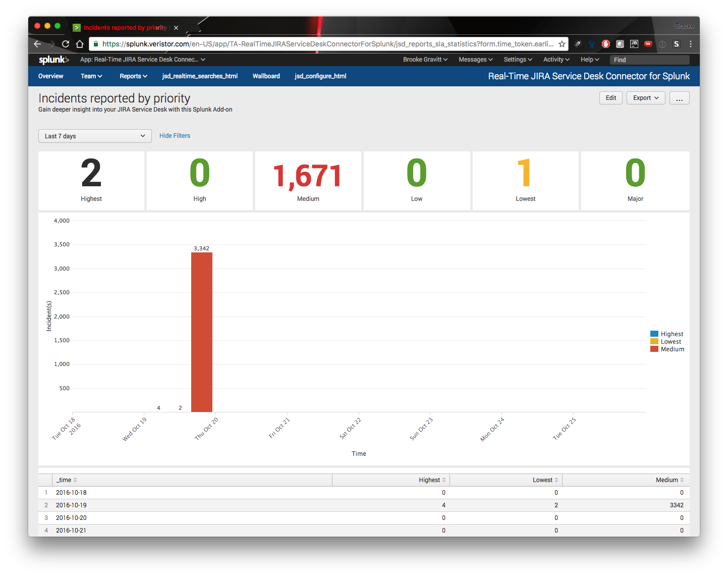728x577 pixels.
Task: Open the App selector dropdown
Action: (x=143, y=60)
